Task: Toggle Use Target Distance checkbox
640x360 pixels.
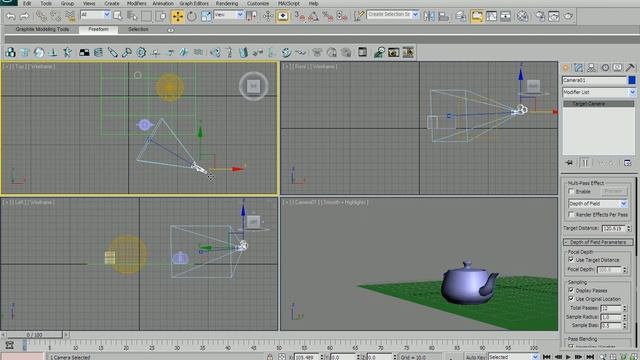Action: coord(571,260)
